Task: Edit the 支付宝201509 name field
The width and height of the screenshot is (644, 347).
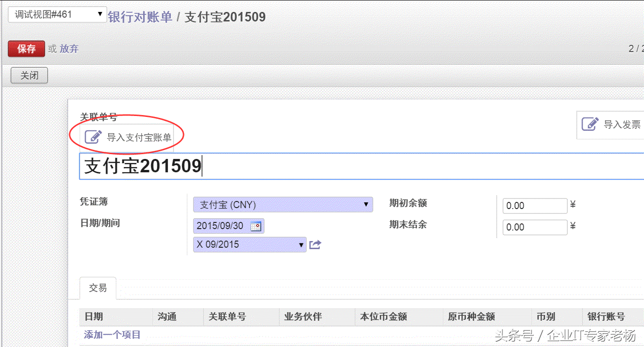Action: tap(361, 166)
